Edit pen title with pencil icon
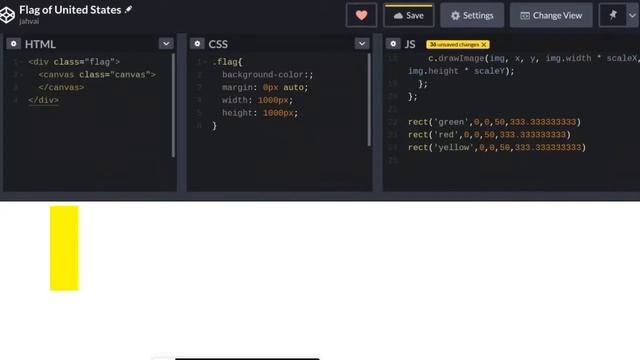The height and width of the screenshot is (360, 640). pyautogui.click(x=128, y=9)
